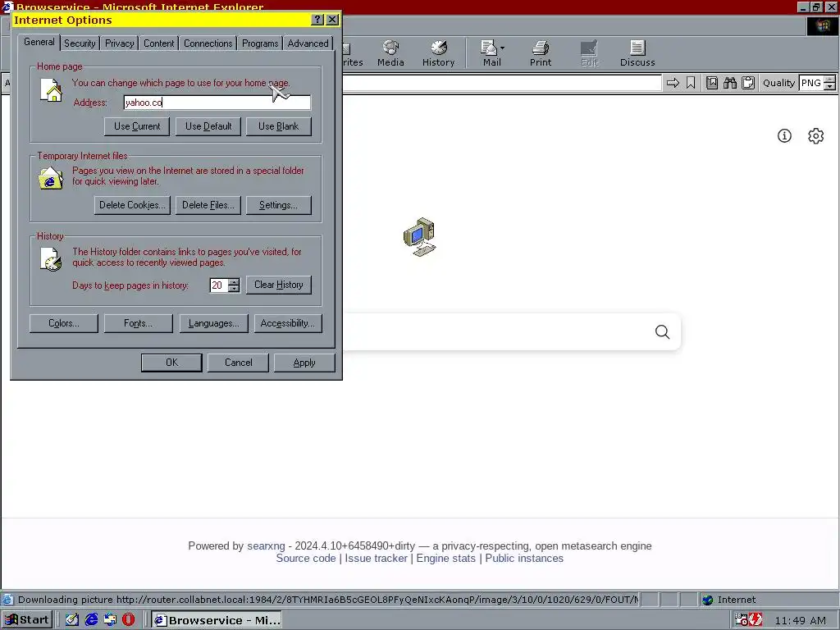Click the bookmark icon beside Go arrow

(x=691, y=83)
